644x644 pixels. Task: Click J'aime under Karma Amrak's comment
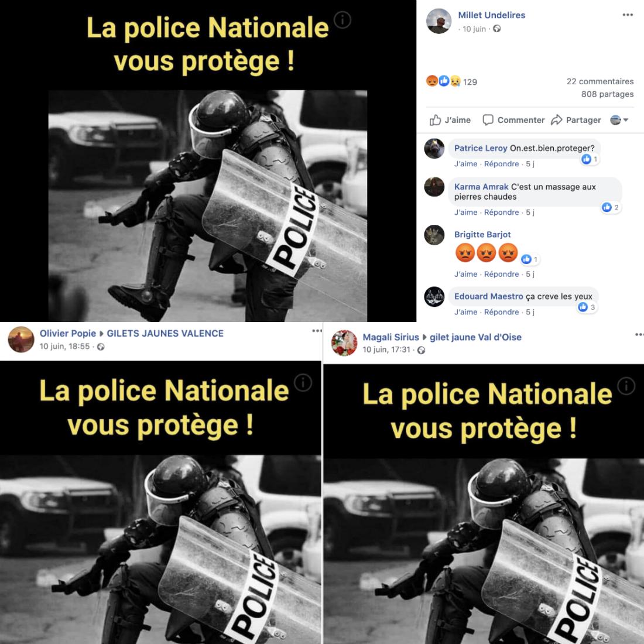pos(466,213)
